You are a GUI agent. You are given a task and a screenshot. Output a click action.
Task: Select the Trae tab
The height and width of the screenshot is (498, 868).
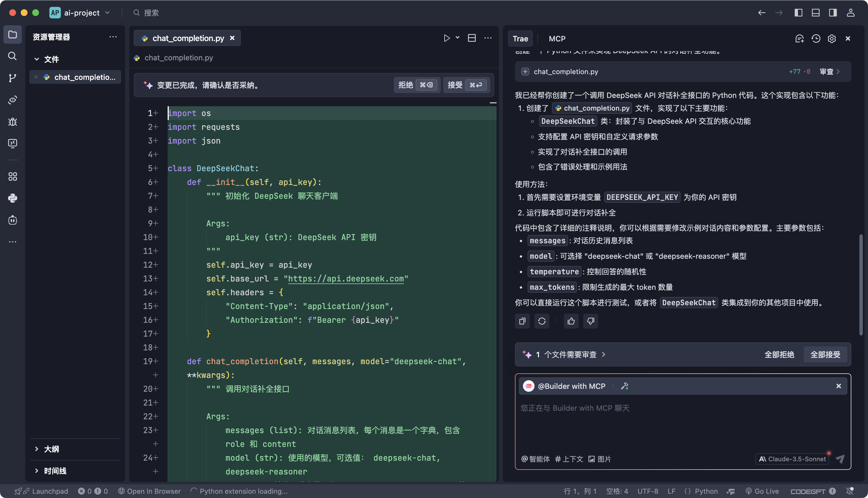click(520, 39)
